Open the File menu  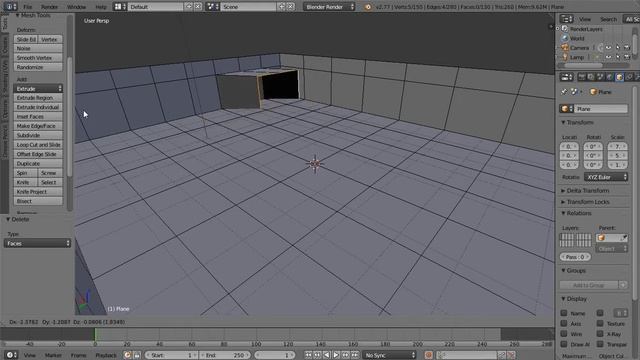tap(27, 7)
